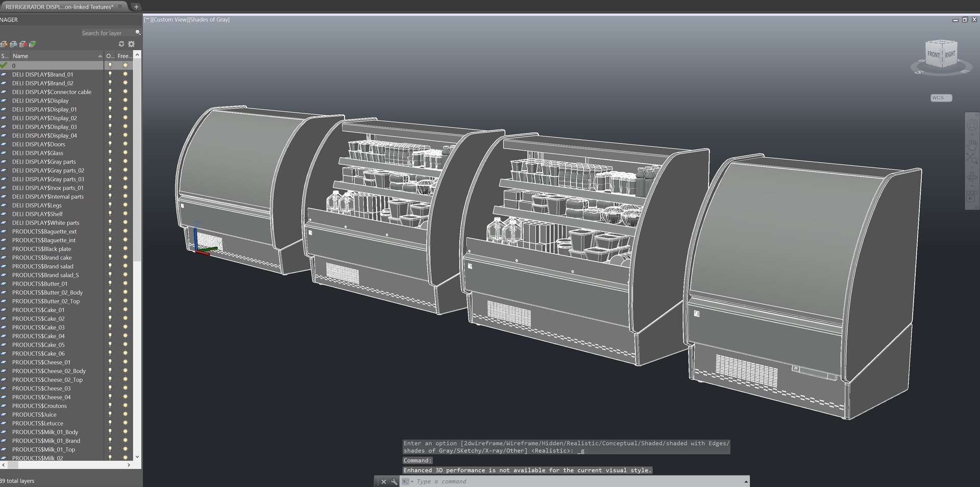Toggle visibility of DELI DISPLAY$Glass layer
The height and width of the screenshot is (487, 980).
coord(110,153)
